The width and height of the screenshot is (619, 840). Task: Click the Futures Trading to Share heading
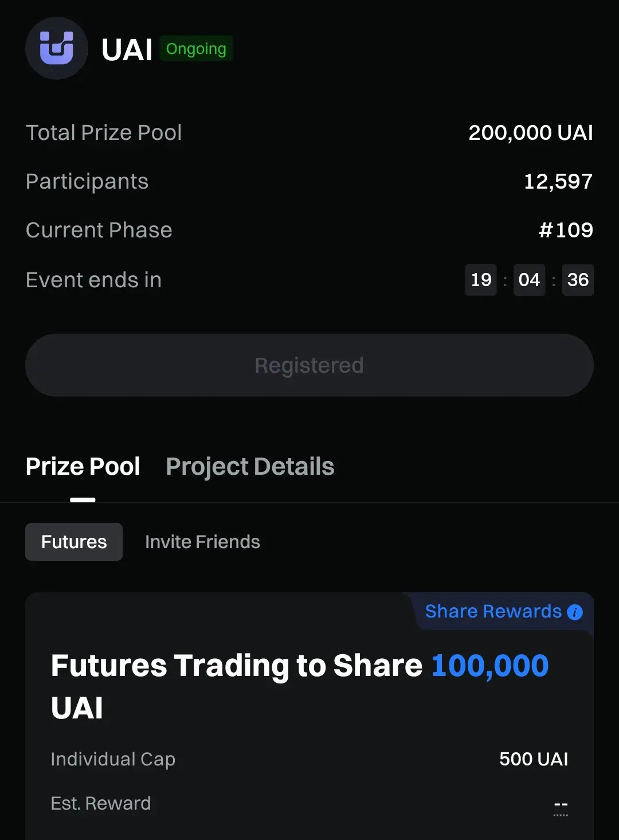236,666
